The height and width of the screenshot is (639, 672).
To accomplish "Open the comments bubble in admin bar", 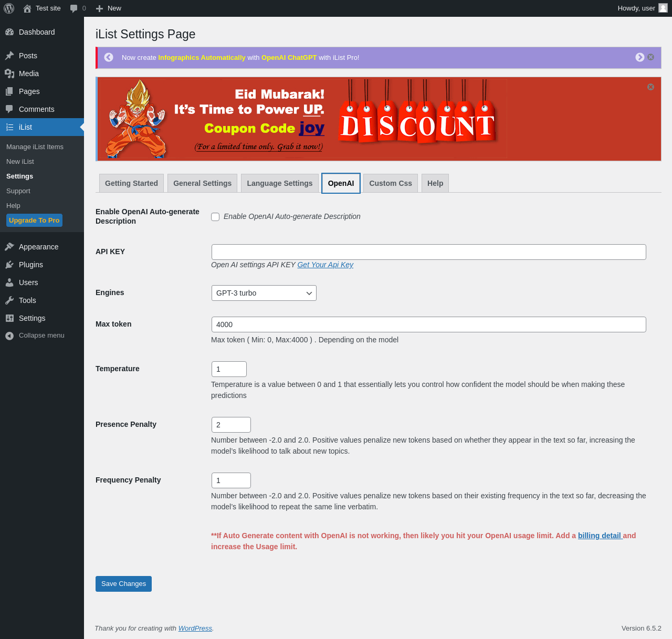I will [74, 8].
